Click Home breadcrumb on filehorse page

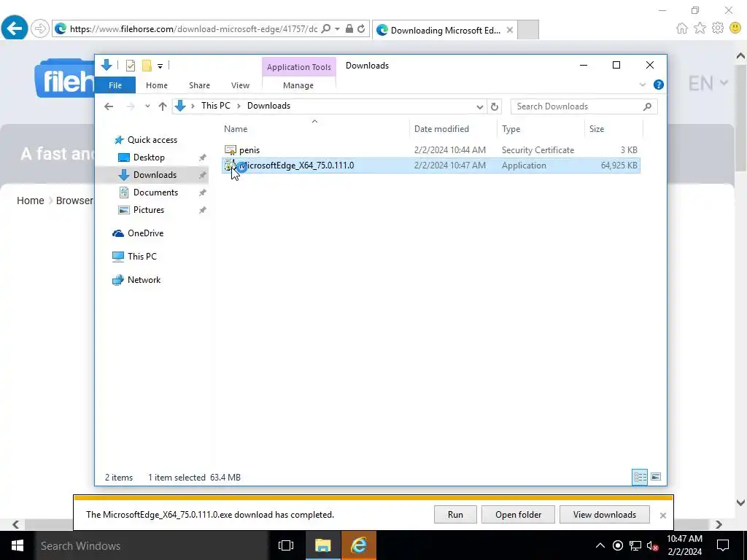pyautogui.click(x=31, y=201)
